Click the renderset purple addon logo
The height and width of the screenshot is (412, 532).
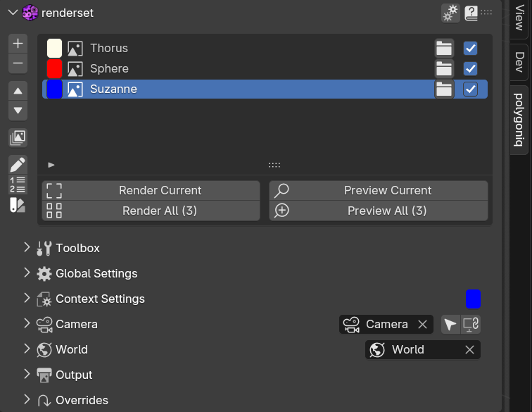[x=30, y=13]
